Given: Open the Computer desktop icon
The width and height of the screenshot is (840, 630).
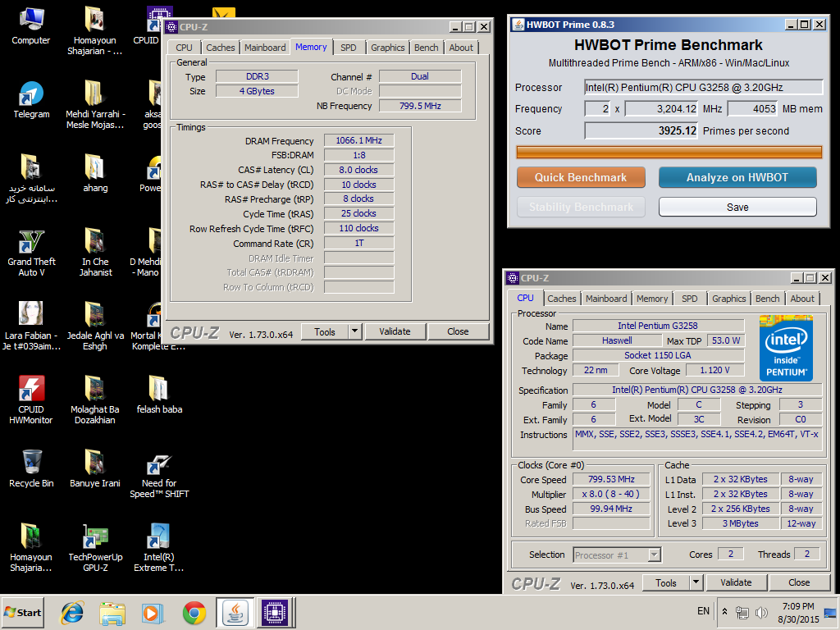Looking at the screenshot, I should tap(31, 25).
